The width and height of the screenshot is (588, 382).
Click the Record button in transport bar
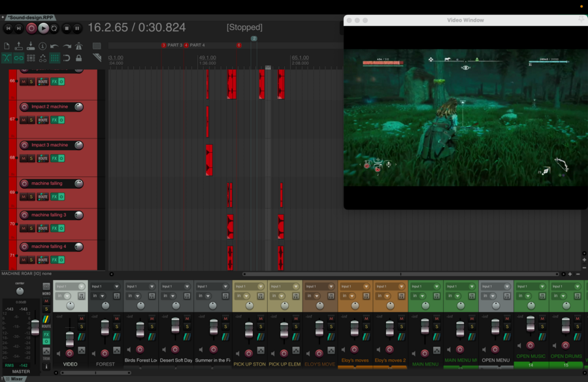point(31,28)
